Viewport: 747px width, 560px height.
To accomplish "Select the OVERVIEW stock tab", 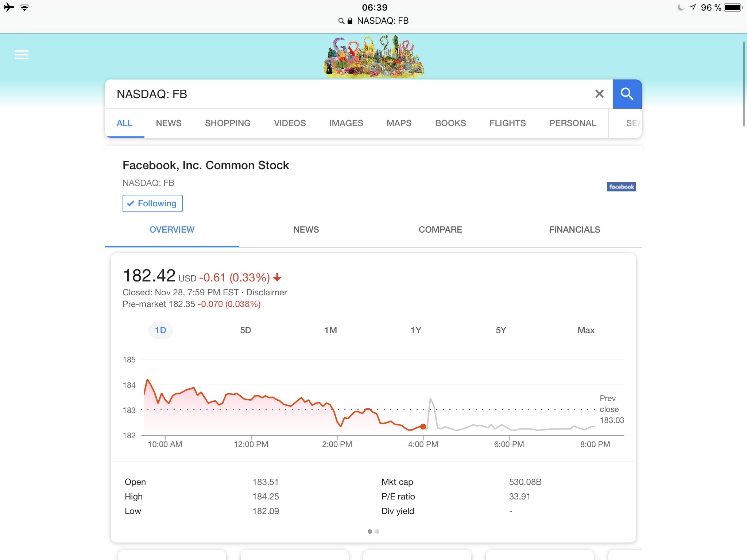I will coord(172,230).
